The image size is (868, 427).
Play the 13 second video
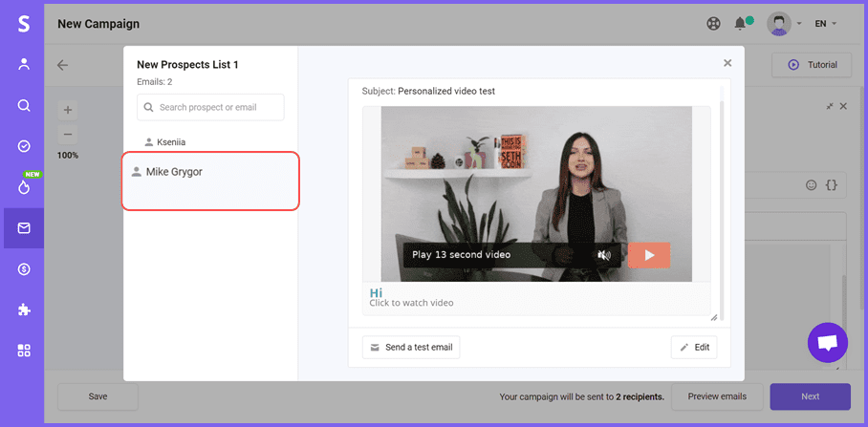point(649,255)
